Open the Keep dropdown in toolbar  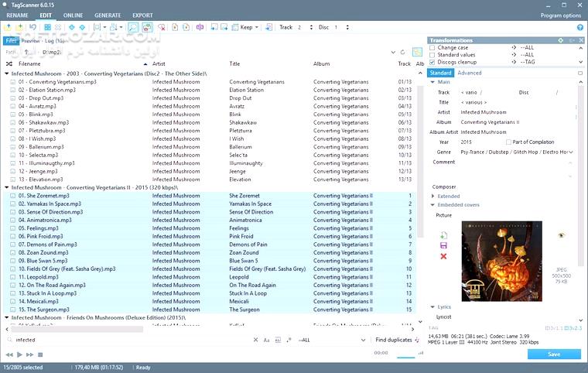point(257,27)
